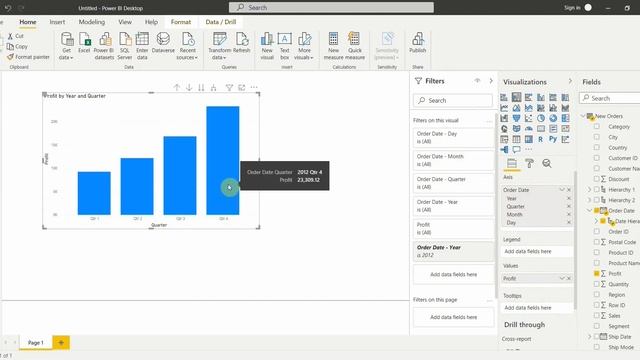Remove Year from the axis
Screen dimensions: 640x360
click(569, 198)
